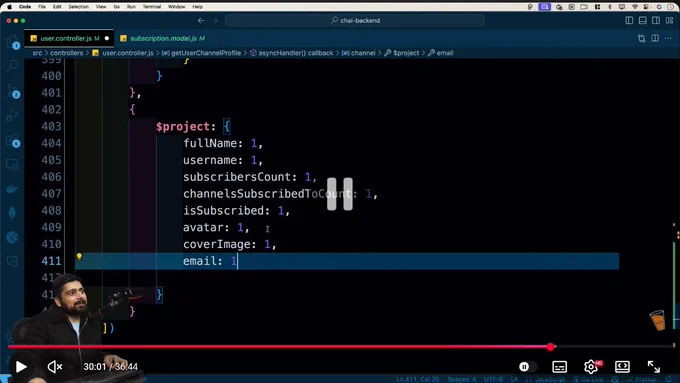
Task: Open video quality settings gear
Action: [592, 367]
